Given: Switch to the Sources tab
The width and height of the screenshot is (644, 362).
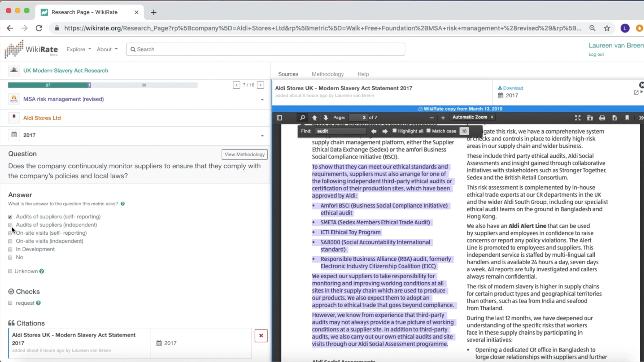Looking at the screenshot, I should 288,74.
